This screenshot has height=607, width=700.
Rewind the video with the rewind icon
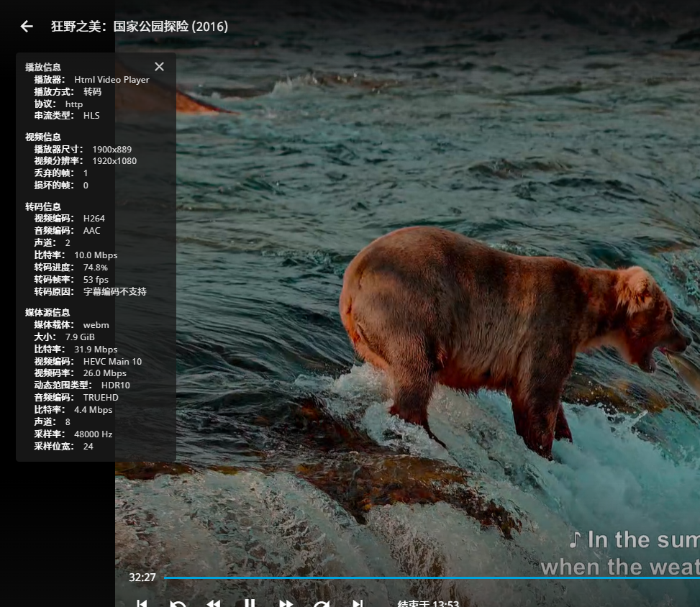tap(213, 604)
